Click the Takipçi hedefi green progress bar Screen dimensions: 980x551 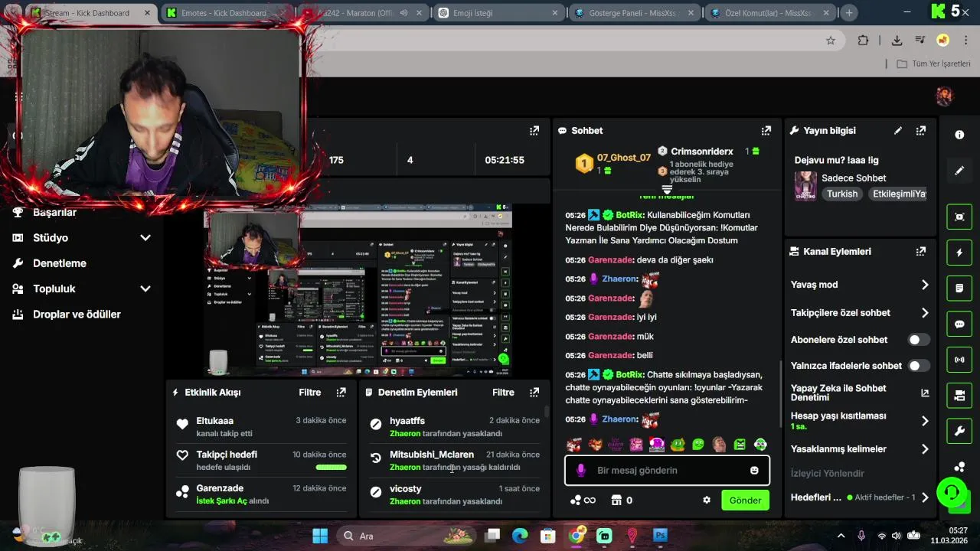331,467
